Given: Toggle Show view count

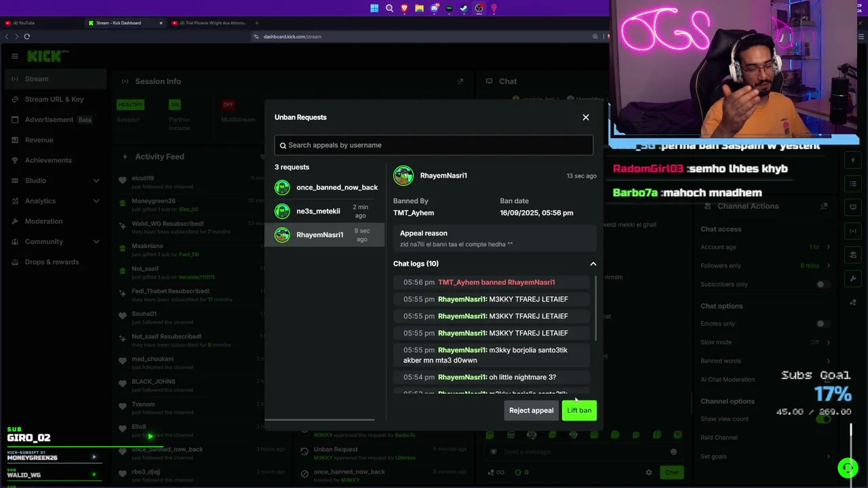Looking at the screenshot, I should [823, 419].
